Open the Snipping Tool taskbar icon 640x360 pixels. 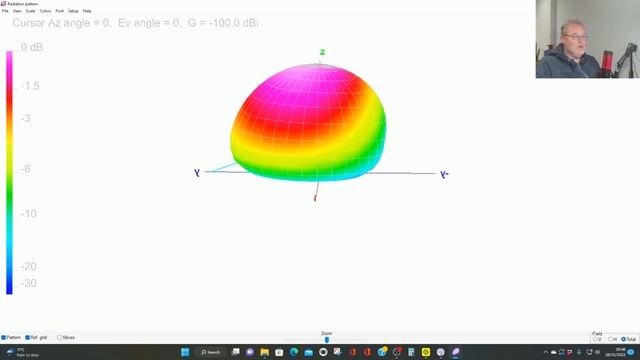[338, 351]
